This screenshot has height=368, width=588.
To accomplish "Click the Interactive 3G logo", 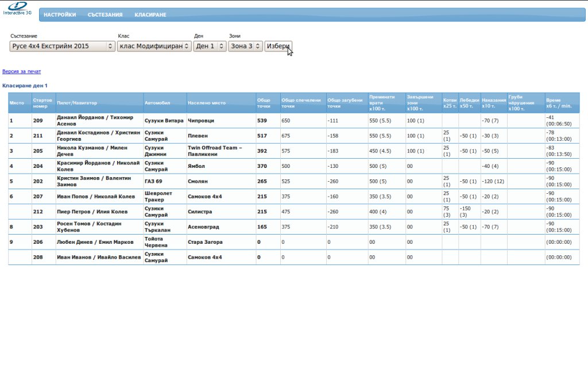I will [17, 8].
